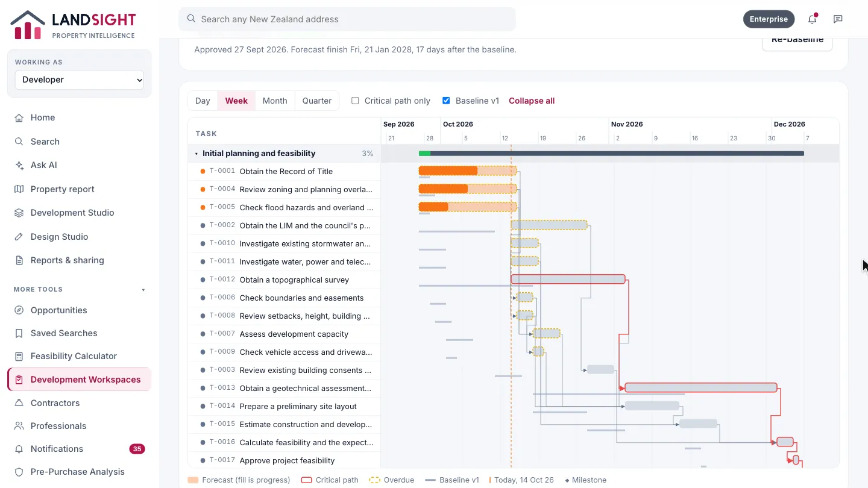Select task T-0006 Check boundaries and easements

[x=285, y=298]
